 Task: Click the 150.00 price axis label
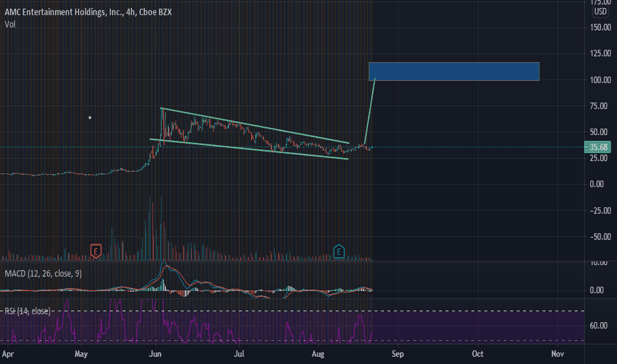click(600, 28)
